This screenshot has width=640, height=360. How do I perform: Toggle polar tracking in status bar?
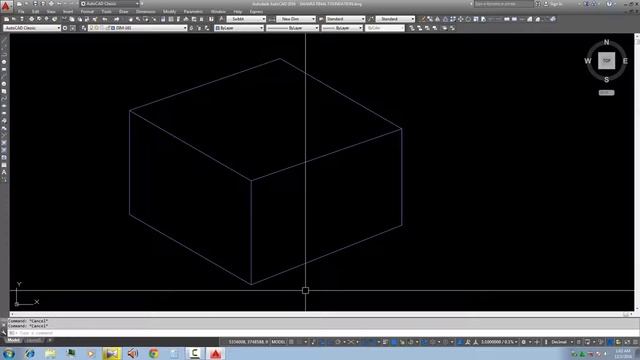coord(338,342)
